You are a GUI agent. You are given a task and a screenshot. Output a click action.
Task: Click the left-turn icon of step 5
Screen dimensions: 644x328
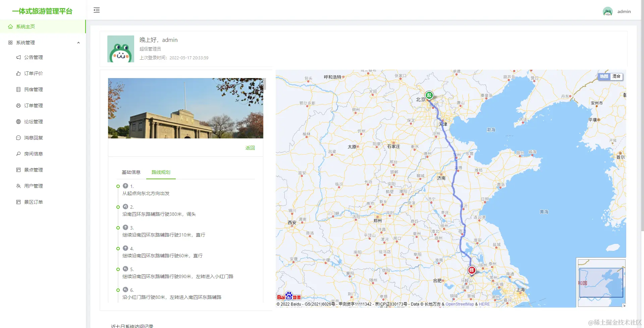click(x=125, y=269)
